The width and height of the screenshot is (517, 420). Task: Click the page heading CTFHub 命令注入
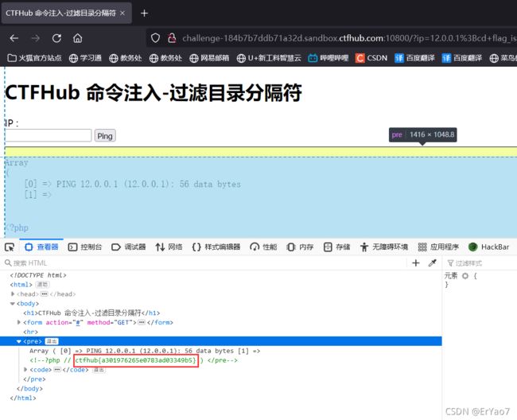pos(154,92)
